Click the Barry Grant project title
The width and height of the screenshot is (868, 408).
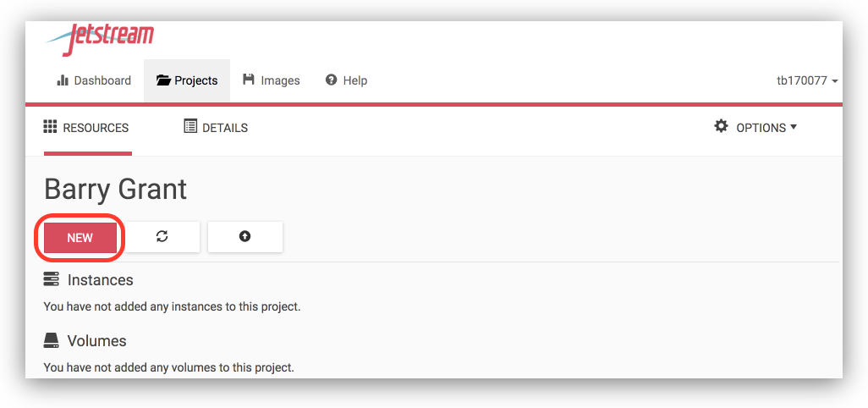116,189
